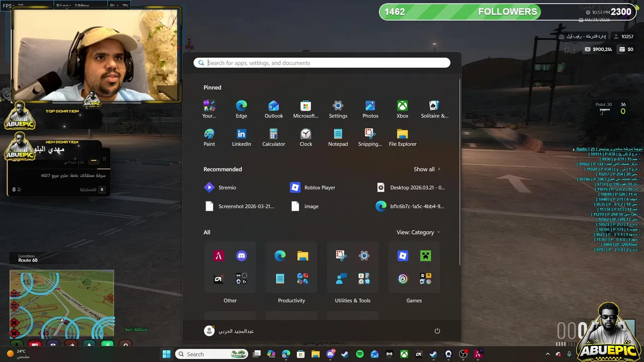Open Ubisoft Connect in Games category

tap(403, 279)
